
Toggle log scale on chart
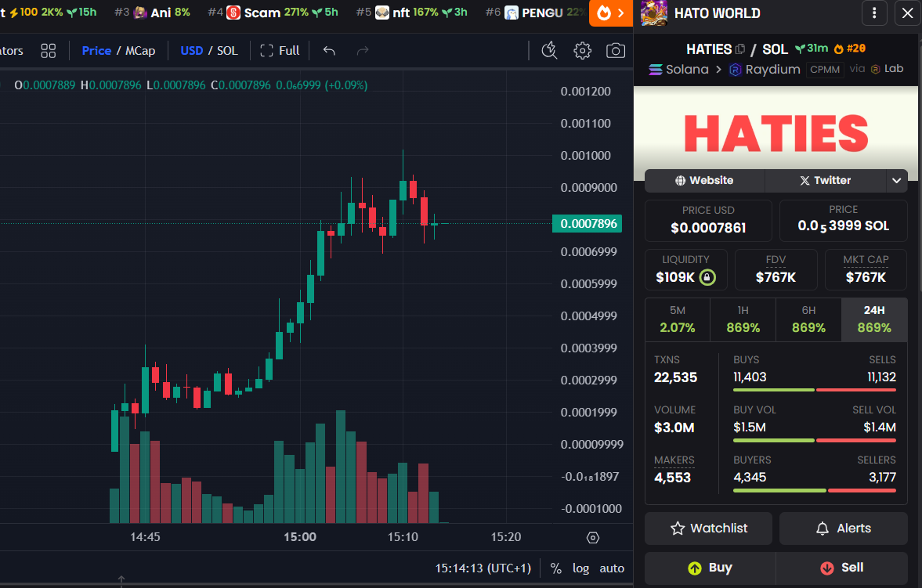pos(581,568)
